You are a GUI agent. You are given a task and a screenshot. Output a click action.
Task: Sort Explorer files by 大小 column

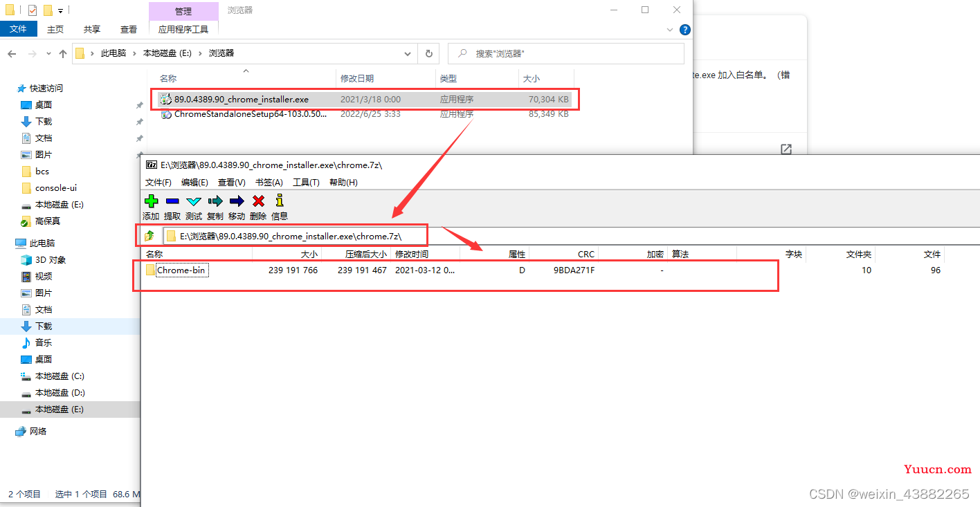coord(546,79)
